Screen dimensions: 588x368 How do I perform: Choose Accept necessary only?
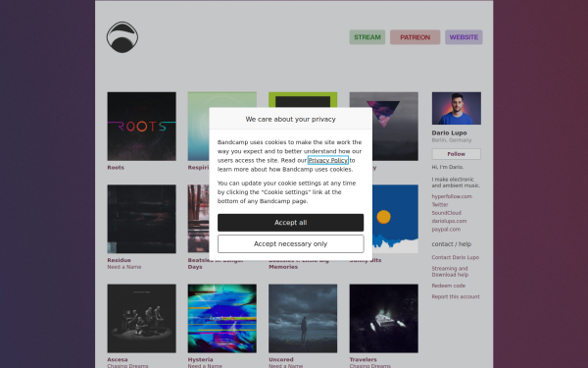tap(290, 244)
